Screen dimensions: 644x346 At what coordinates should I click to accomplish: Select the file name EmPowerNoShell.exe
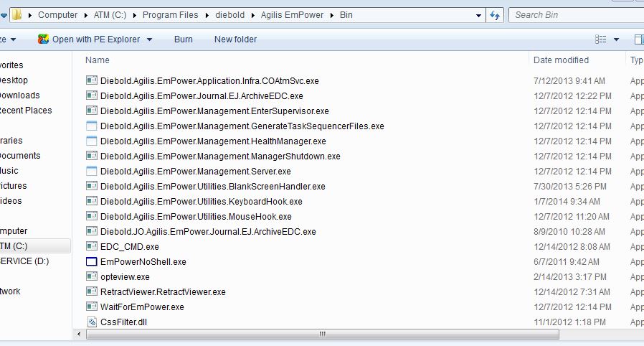(x=143, y=262)
